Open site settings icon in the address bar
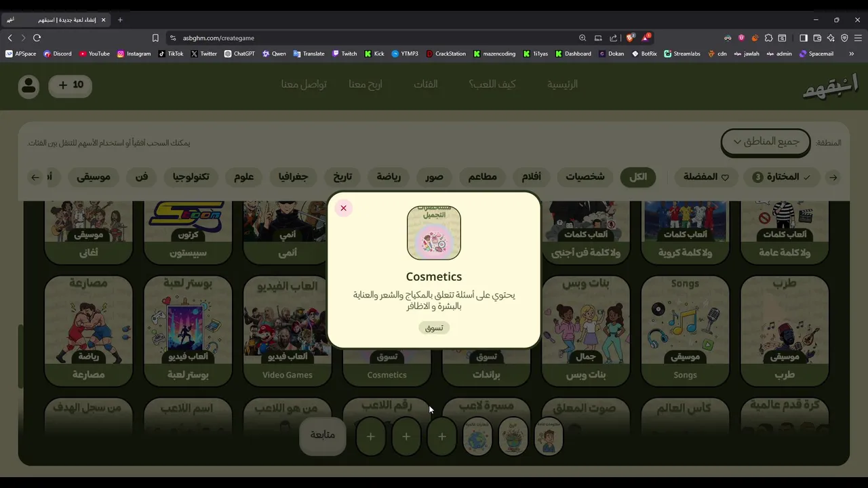This screenshot has height=488, width=868. tap(173, 38)
